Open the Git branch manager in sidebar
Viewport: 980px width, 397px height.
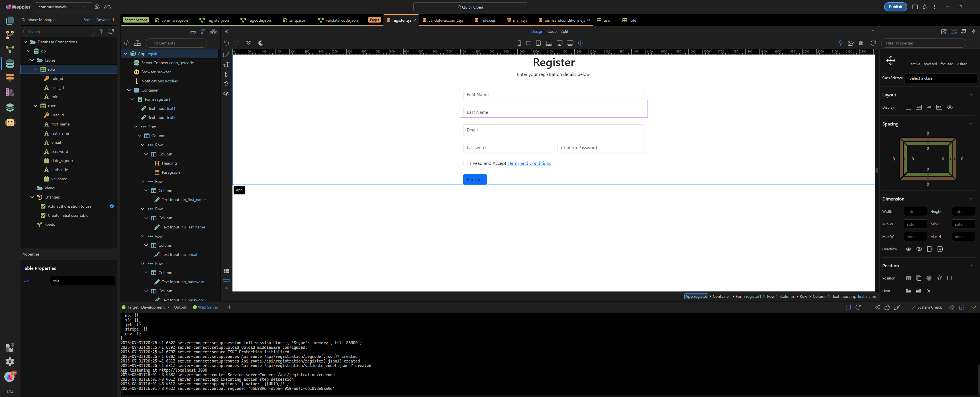[10, 35]
